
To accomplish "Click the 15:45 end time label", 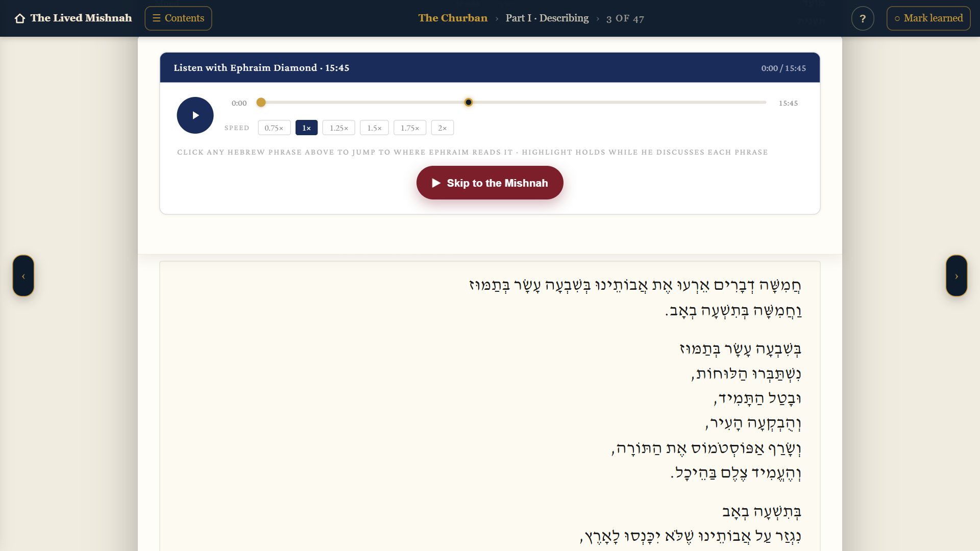I will point(788,103).
